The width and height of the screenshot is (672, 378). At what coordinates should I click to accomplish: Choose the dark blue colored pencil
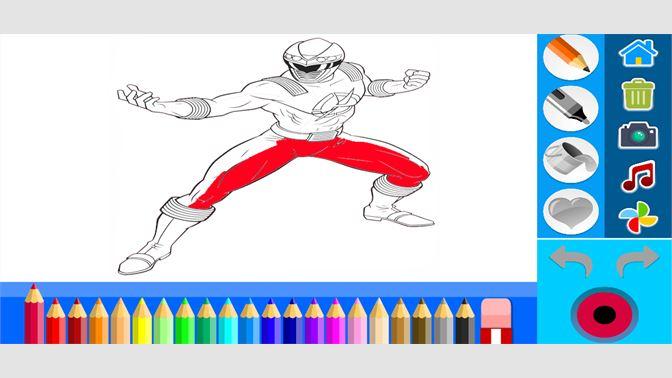click(292, 321)
